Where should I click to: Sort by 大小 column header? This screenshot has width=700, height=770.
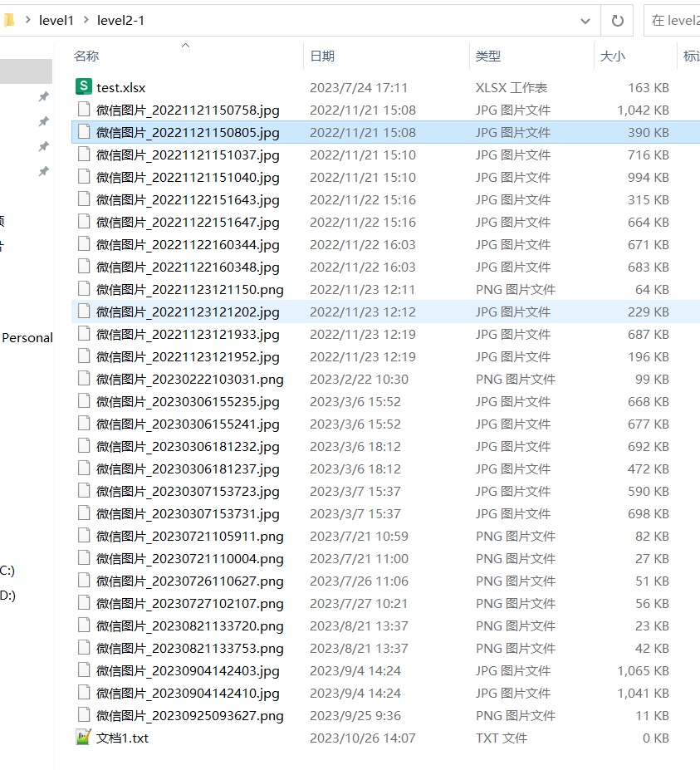tap(613, 56)
